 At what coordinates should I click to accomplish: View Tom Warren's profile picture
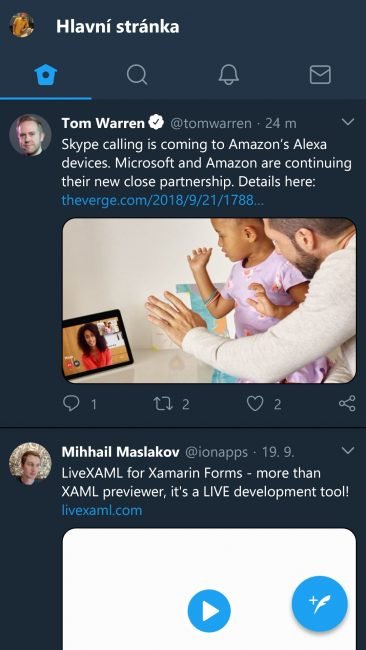click(30, 135)
